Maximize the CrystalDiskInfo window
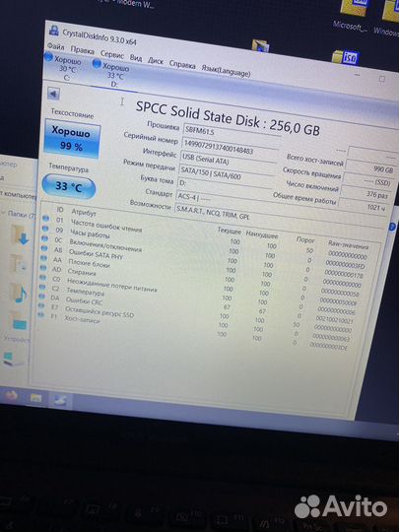Viewport: 399px width, 532px height. (382, 79)
